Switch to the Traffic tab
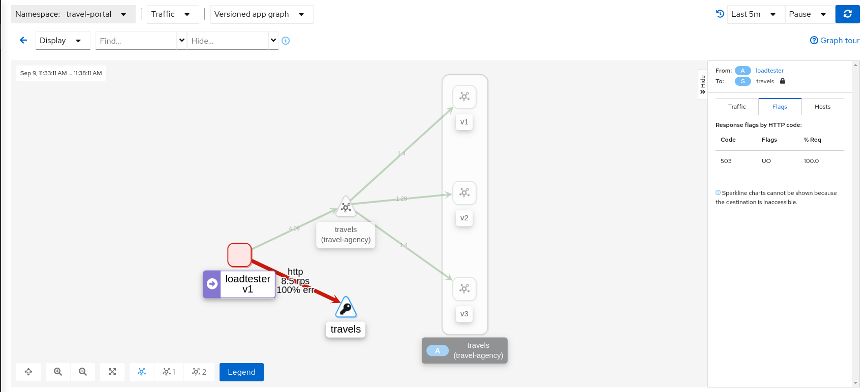The image size is (868, 392). [x=736, y=107]
